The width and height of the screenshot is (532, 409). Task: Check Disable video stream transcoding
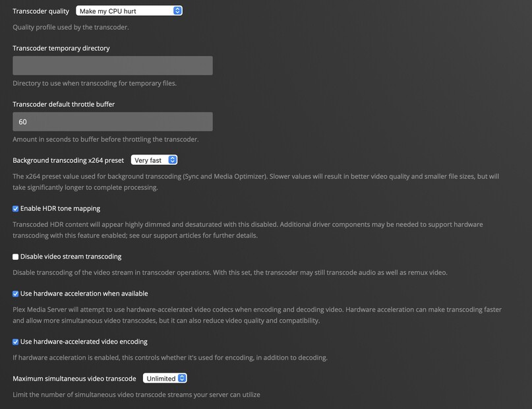[x=16, y=257]
